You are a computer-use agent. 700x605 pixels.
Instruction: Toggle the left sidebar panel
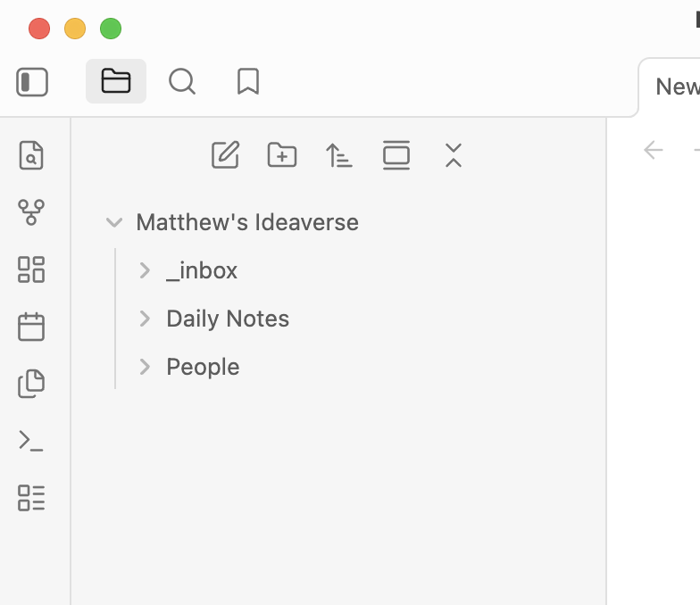pos(32,82)
